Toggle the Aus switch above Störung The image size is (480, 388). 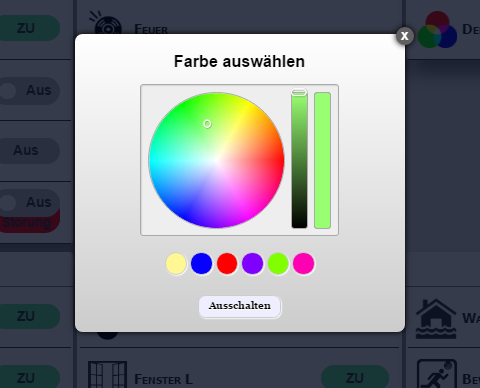click(x=29, y=202)
